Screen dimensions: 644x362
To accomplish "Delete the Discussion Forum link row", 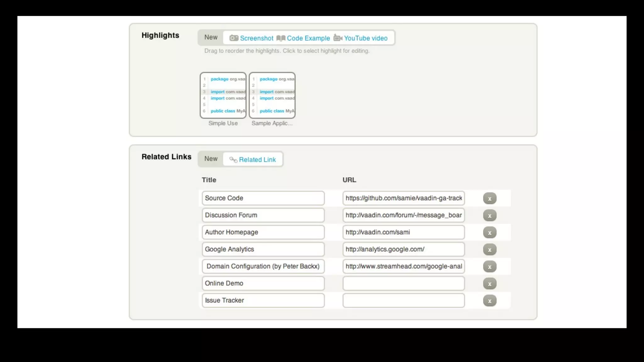I will (490, 216).
